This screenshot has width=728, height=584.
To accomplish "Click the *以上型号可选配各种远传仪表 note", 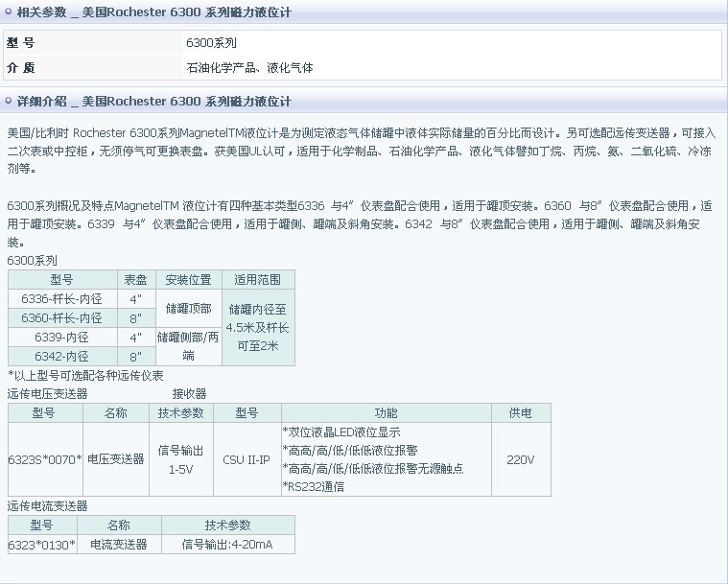I will tap(85, 376).
